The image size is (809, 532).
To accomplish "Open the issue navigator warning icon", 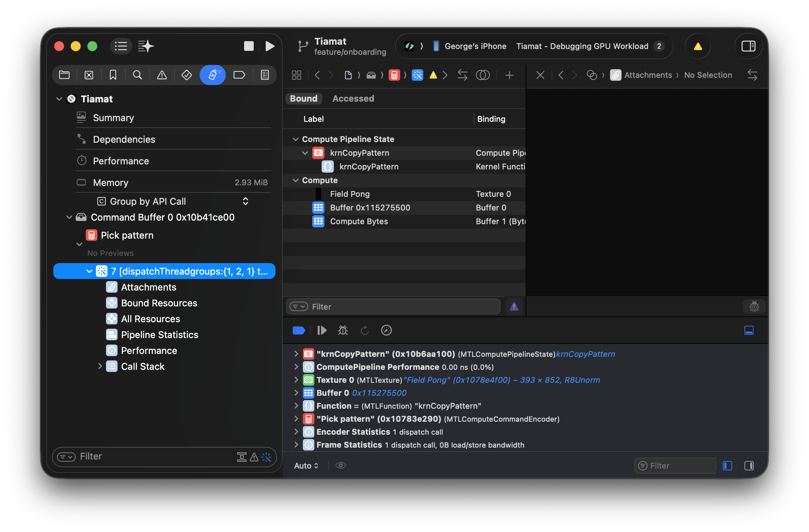I will tap(162, 75).
